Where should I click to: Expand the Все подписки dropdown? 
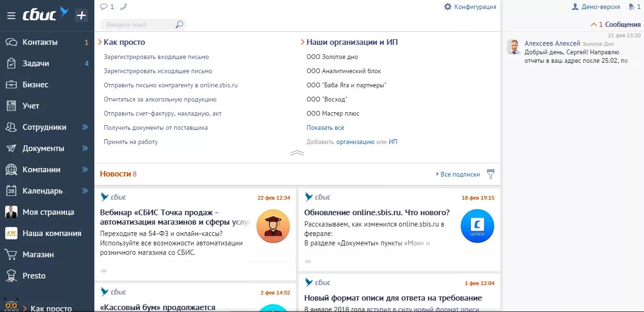tap(458, 175)
